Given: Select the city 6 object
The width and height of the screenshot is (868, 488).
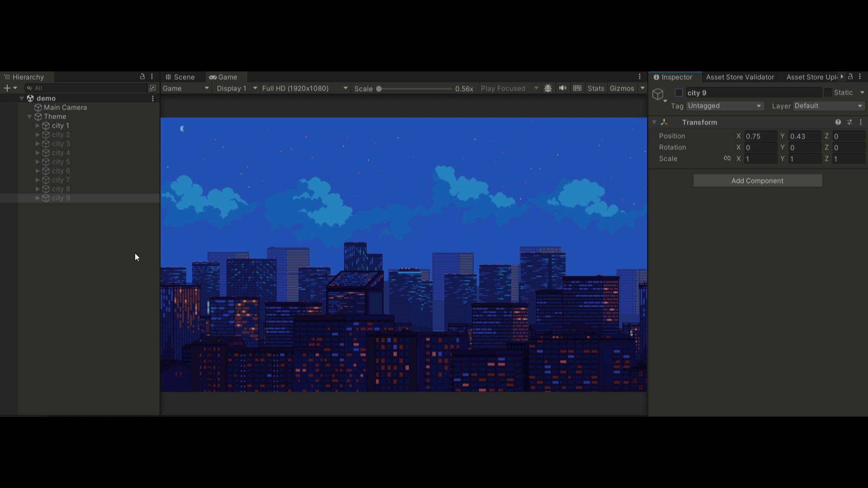Looking at the screenshot, I should 61,171.
